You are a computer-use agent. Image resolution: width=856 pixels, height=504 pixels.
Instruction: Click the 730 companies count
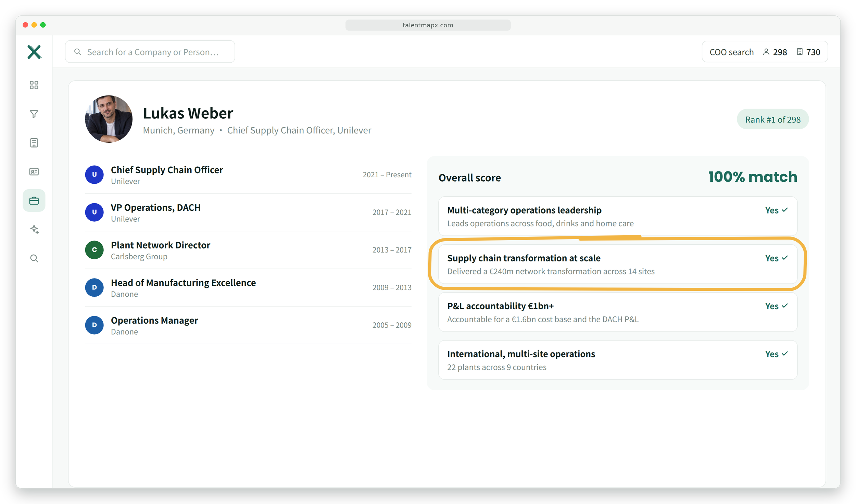[813, 52]
